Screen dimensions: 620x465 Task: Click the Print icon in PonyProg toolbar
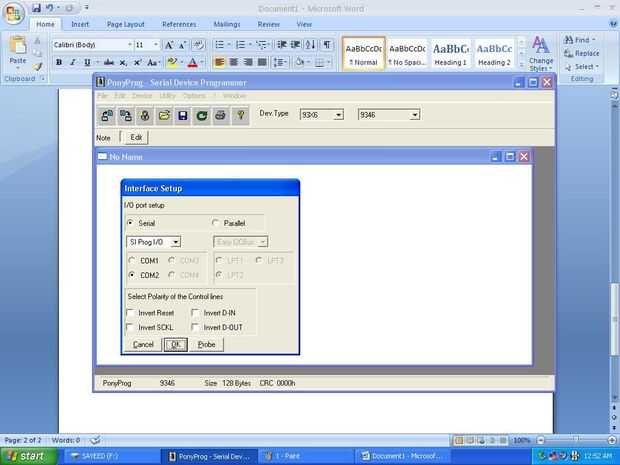(x=221, y=115)
